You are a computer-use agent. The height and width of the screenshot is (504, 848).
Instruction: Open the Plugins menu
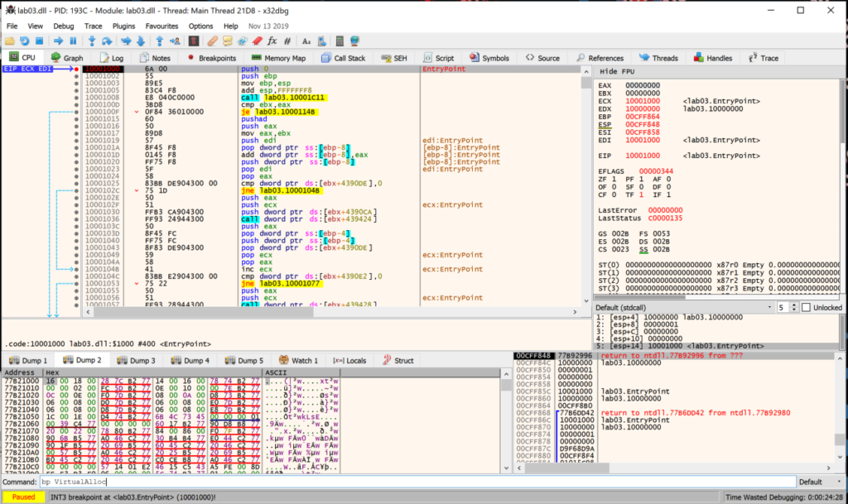123,26
